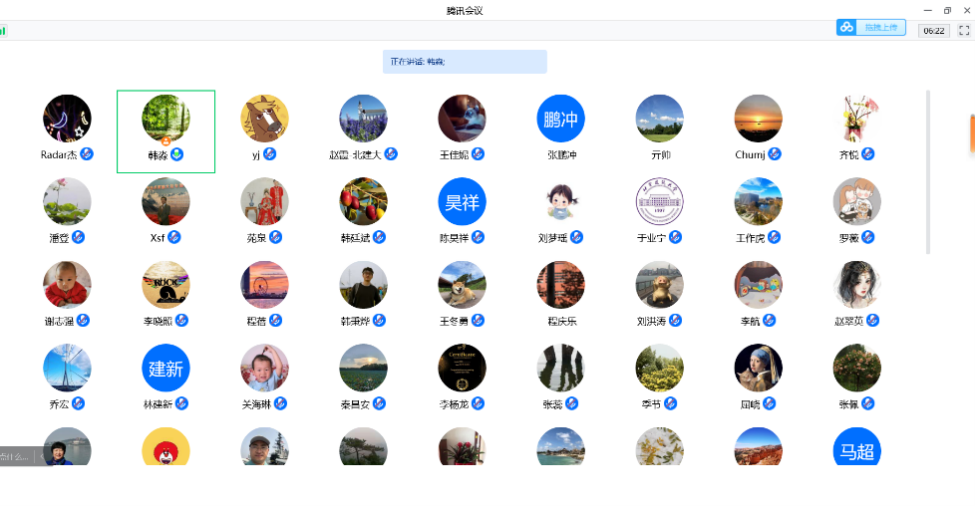This screenshot has width=975, height=506.
Task: Click the muted mic icon beside 罗薇
Action: [868, 237]
